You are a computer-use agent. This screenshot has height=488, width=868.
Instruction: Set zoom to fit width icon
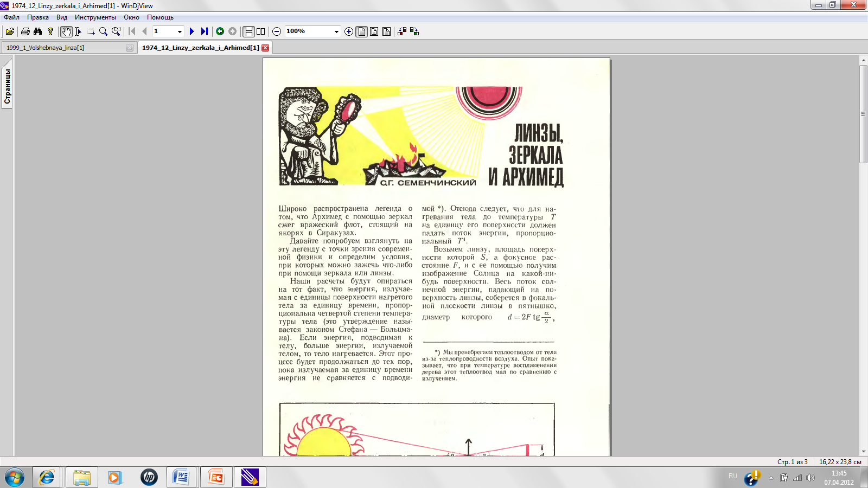tap(374, 31)
